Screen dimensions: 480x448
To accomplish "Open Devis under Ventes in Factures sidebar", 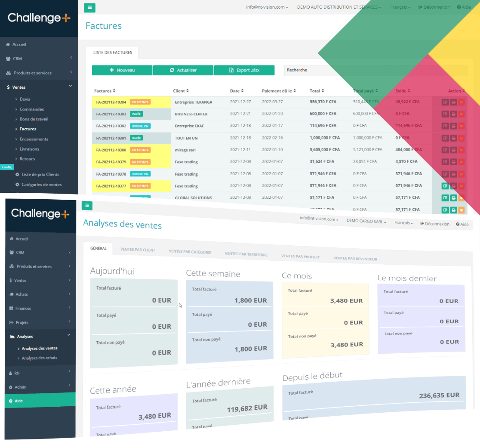I will pos(25,99).
